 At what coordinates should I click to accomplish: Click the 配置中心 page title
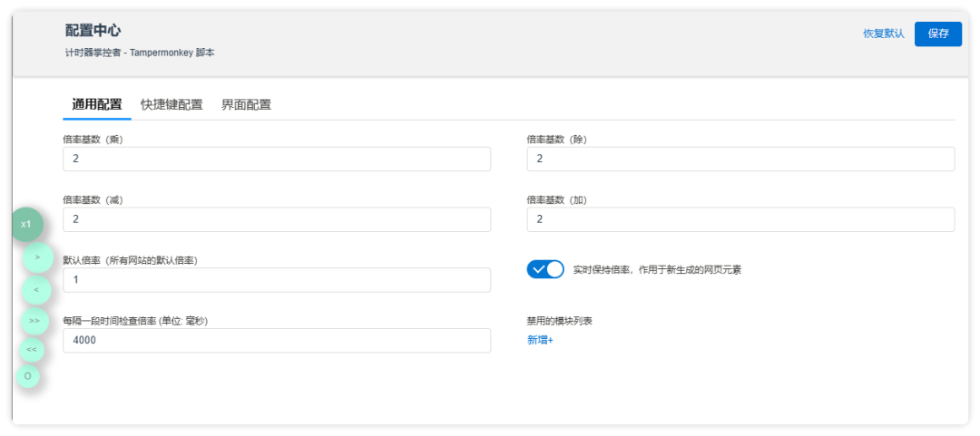click(93, 31)
